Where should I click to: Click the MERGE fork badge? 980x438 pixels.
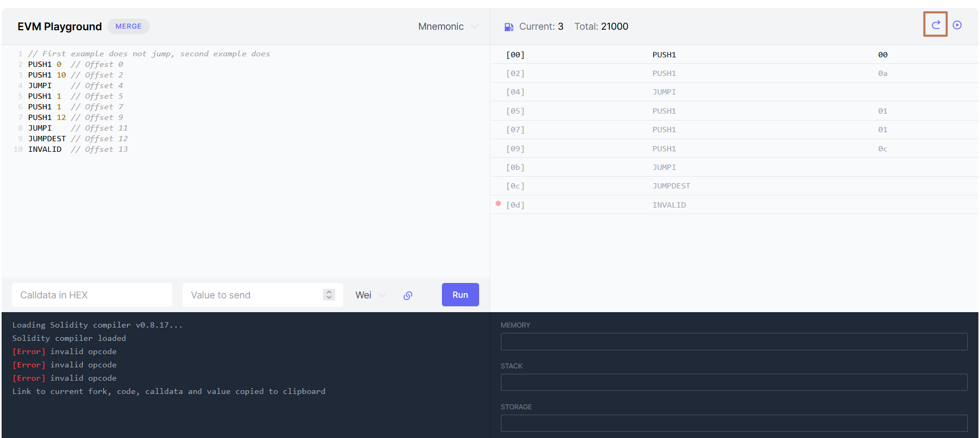pos(129,26)
